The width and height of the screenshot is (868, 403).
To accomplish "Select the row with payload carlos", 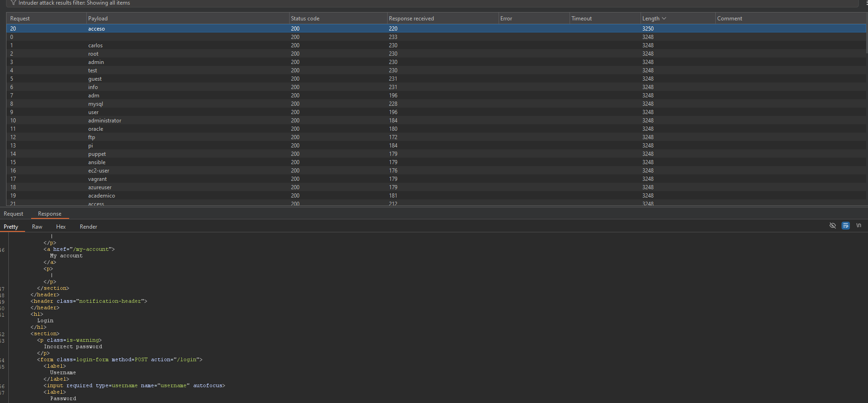I will [x=96, y=45].
